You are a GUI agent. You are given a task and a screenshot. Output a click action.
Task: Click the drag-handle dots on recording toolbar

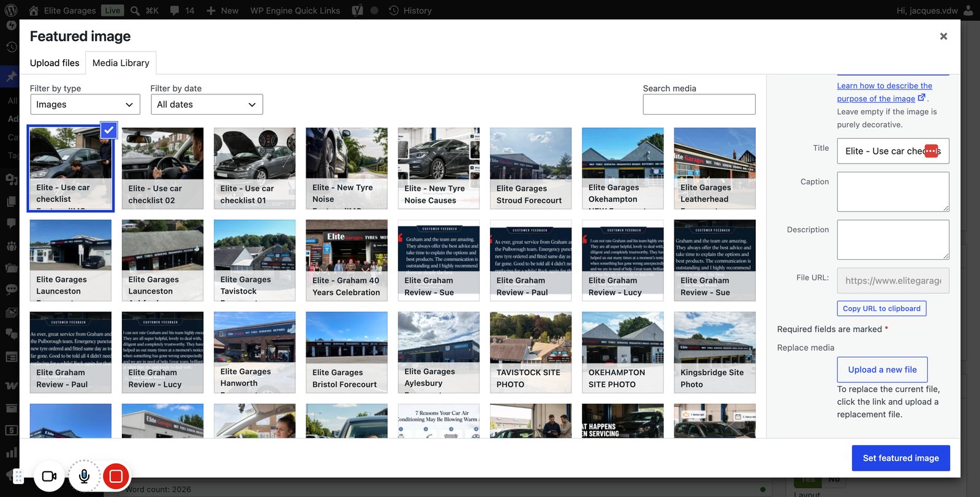18,476
